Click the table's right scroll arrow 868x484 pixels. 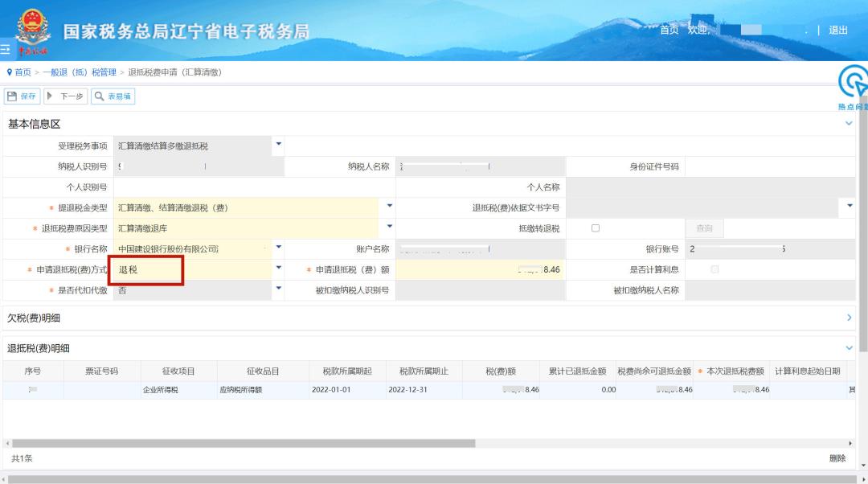coord(850,443)
